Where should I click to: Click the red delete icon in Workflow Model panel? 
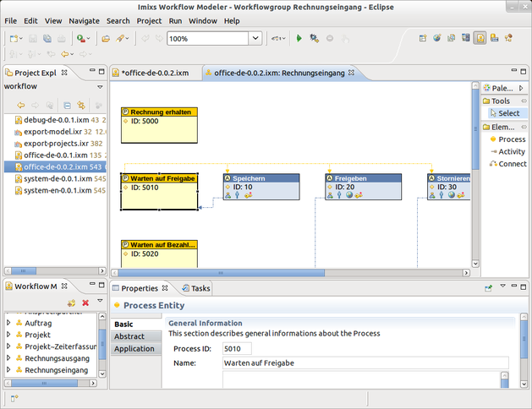[x=85, y=303]
